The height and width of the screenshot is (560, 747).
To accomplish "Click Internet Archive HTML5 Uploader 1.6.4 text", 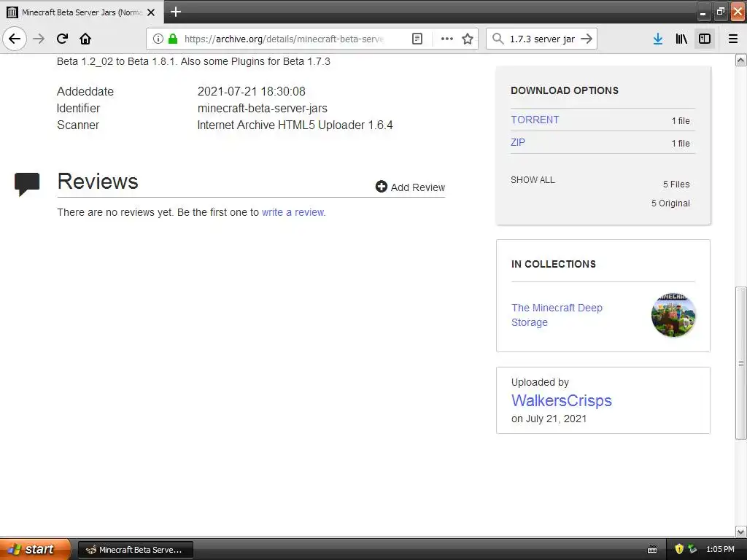I will 295,125.
